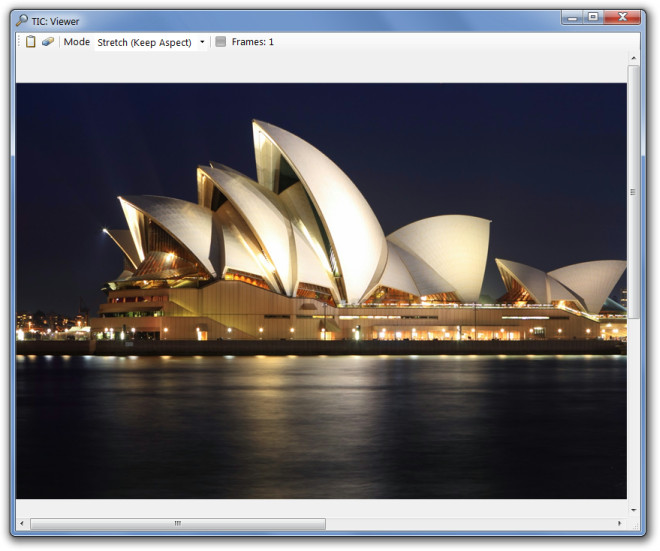The width and height of the screenshot is (660, 551).
Task: Click the vertical scrollbar thumb
Action: (x=633, y=192)
